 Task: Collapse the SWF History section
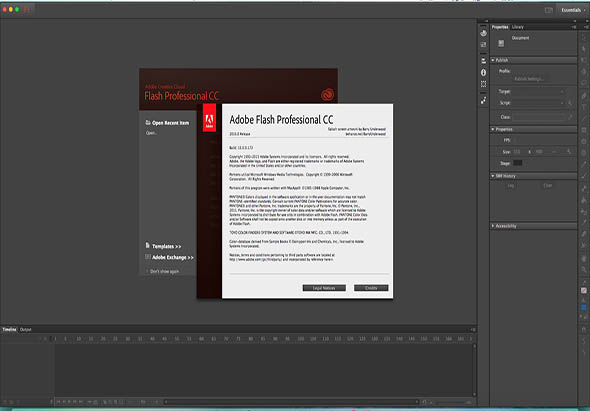[x=493, y=176]
